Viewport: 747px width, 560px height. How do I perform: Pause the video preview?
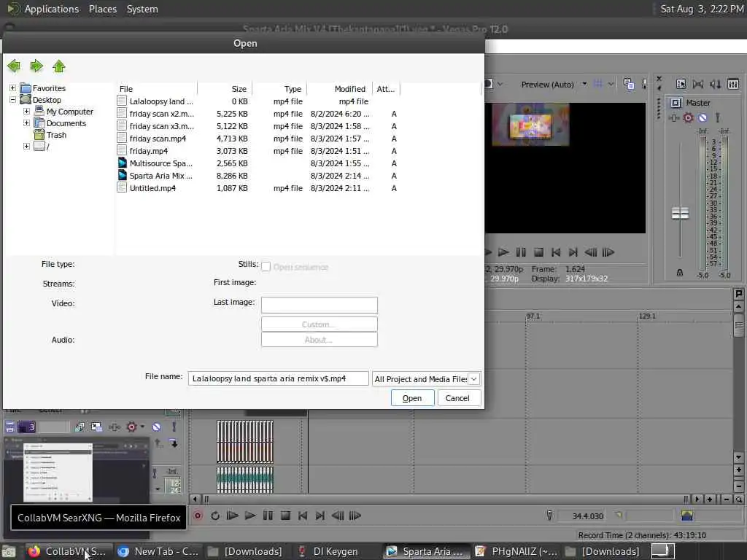point(521,252)
